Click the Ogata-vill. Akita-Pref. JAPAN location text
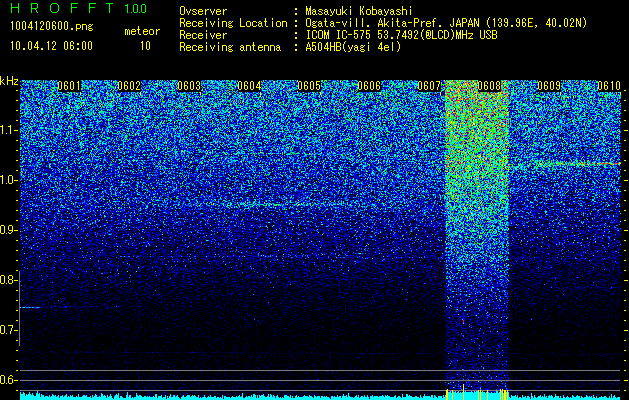Screen dimensions: 629x400 (x=446, y=23)
